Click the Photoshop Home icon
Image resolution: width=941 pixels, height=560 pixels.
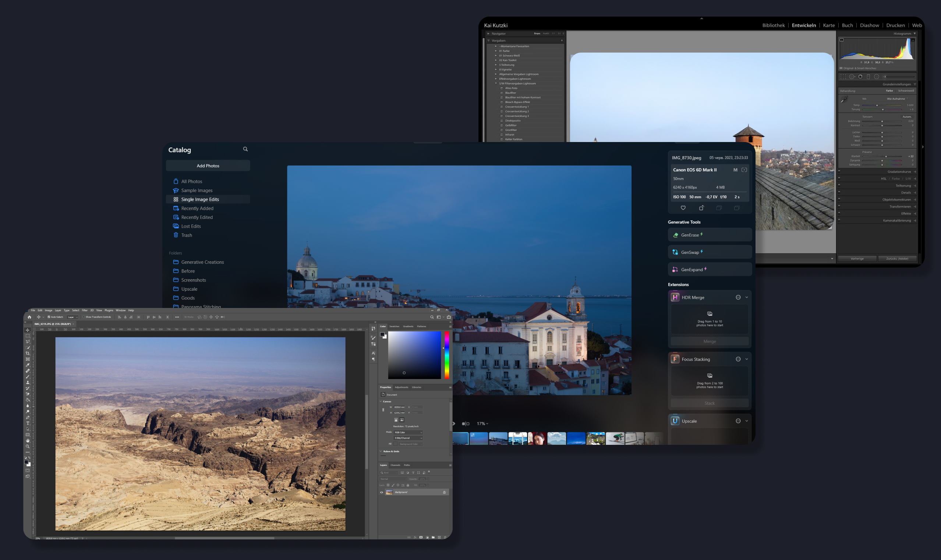point(29,317)
